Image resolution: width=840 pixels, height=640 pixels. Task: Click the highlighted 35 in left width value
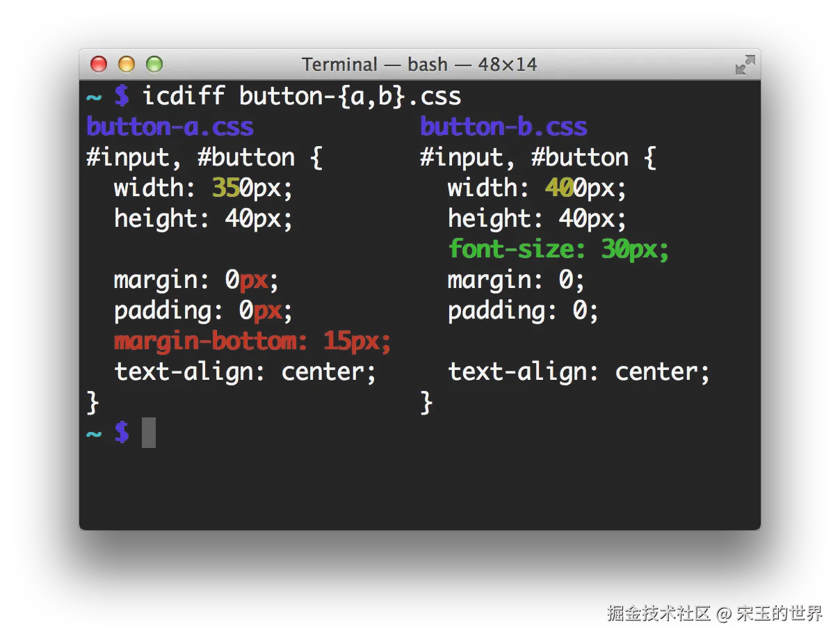[x=226, y=188]
